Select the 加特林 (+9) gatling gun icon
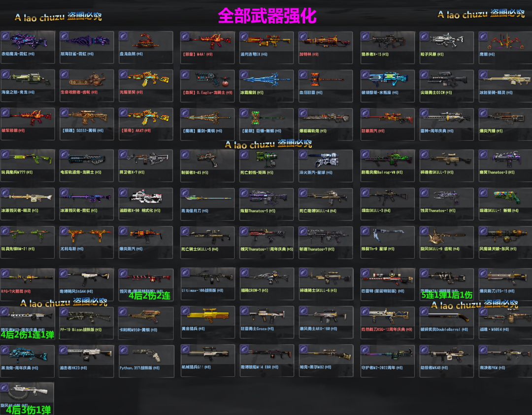This screenshot has width=532, height=415. [x=325, y=41]
